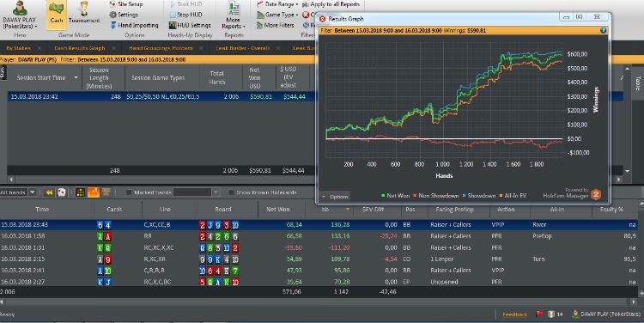Open More Reports icon
Screen dimensions: 644x323
click(234, 15)
